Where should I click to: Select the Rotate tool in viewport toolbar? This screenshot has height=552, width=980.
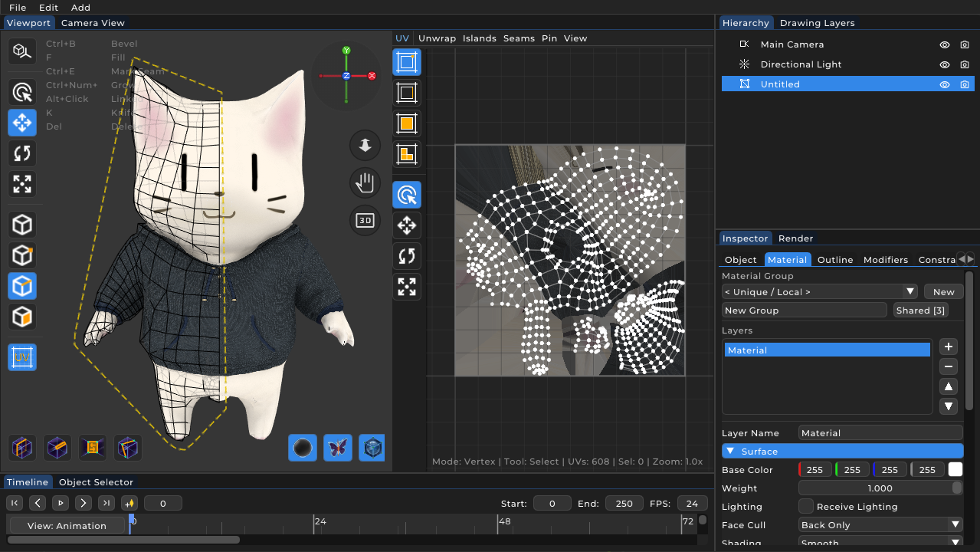pyautogui.click(x=22, y=153)
